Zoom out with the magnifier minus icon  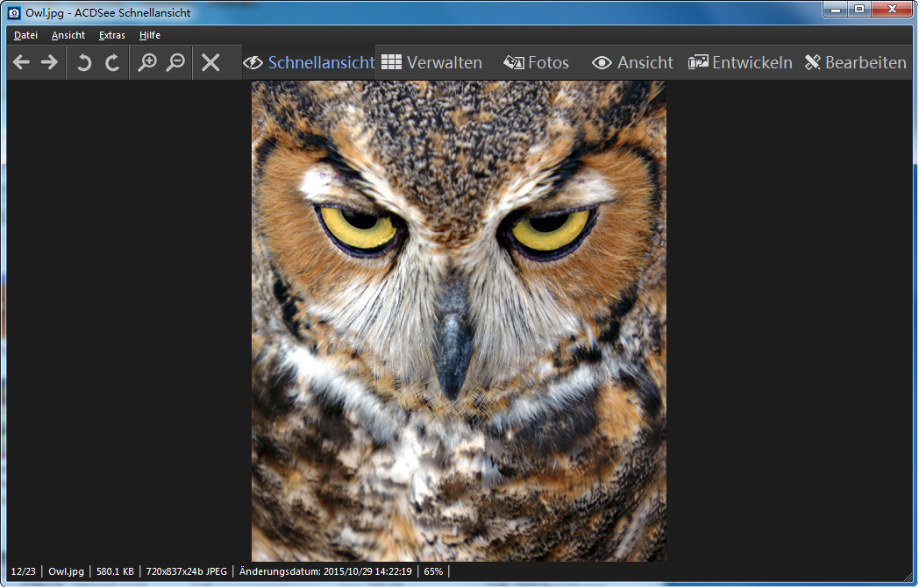click(x=175, y=62)
